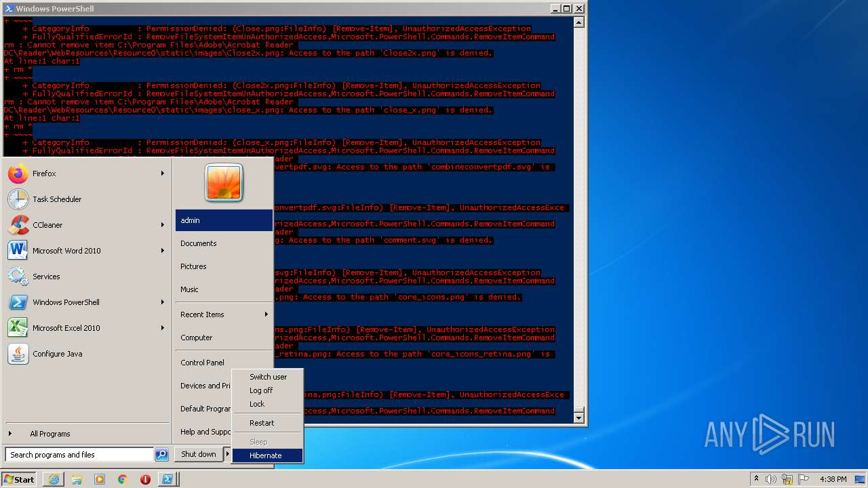This screenshot has height=488, width=868.
Task: Open Internet Explorer on the taskbar
Action: coord(54,479)
